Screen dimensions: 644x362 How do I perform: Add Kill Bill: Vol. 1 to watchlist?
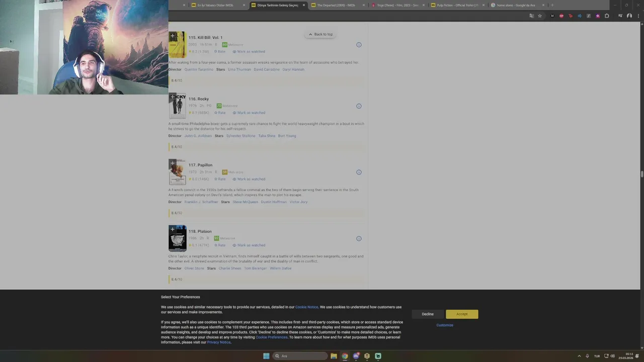172,36
